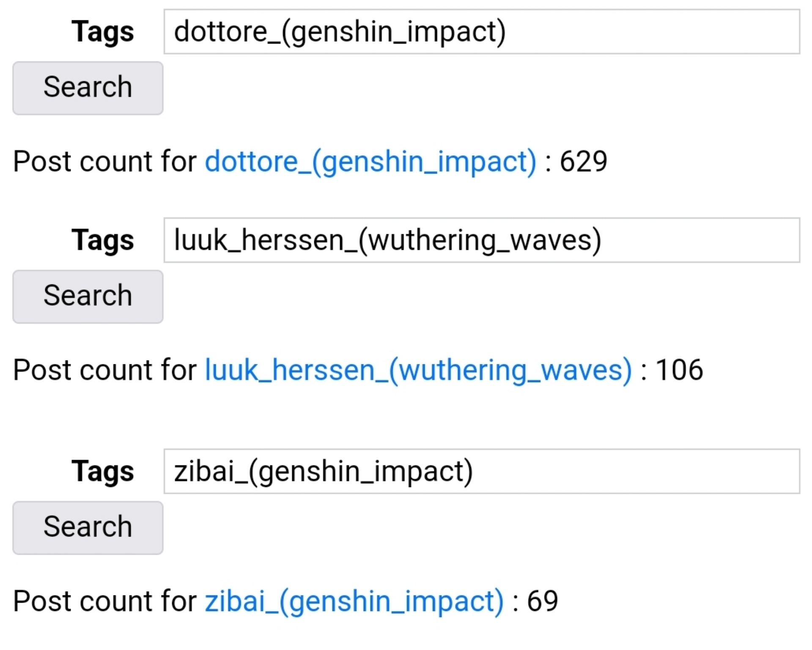Click 'Post count for' text above the luuk_herssen link
Viewport: 812px width, 650px height.
click(105, 370)
